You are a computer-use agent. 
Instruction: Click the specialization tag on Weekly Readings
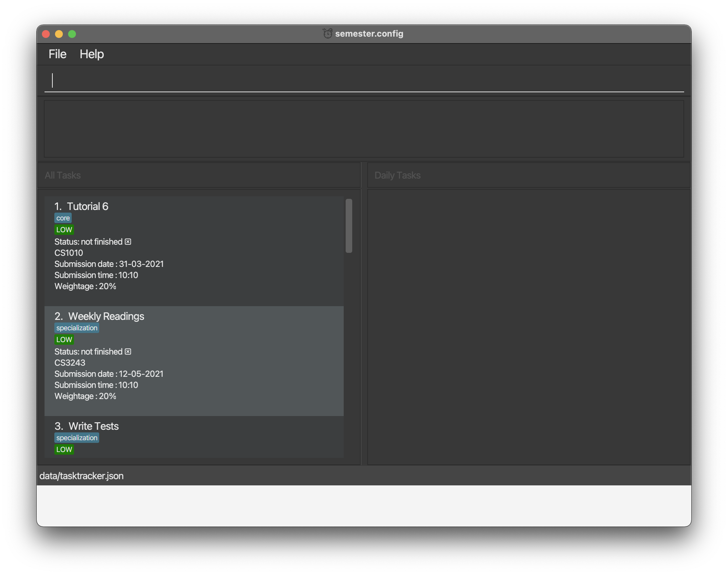point(77,328)
